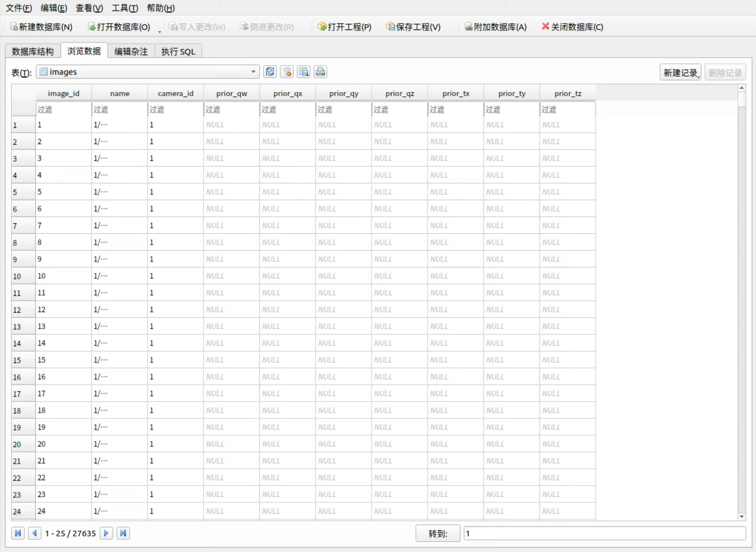
Task: Click prior_tz column header
Action: click(568, 93)
